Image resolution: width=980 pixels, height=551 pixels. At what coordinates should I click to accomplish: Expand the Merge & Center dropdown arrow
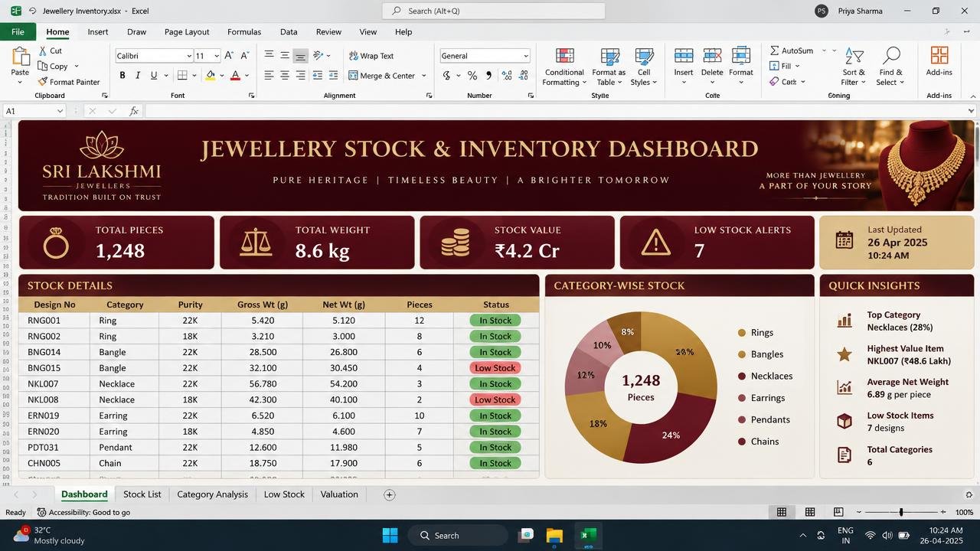click(425, 76)
